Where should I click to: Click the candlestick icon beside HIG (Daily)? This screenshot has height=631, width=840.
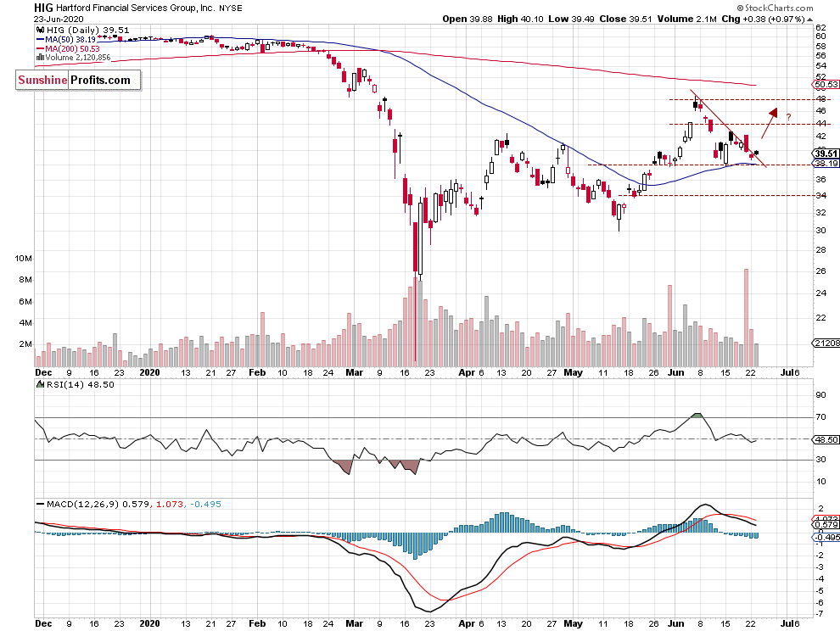pyautogui.click(x=40, y=30)
